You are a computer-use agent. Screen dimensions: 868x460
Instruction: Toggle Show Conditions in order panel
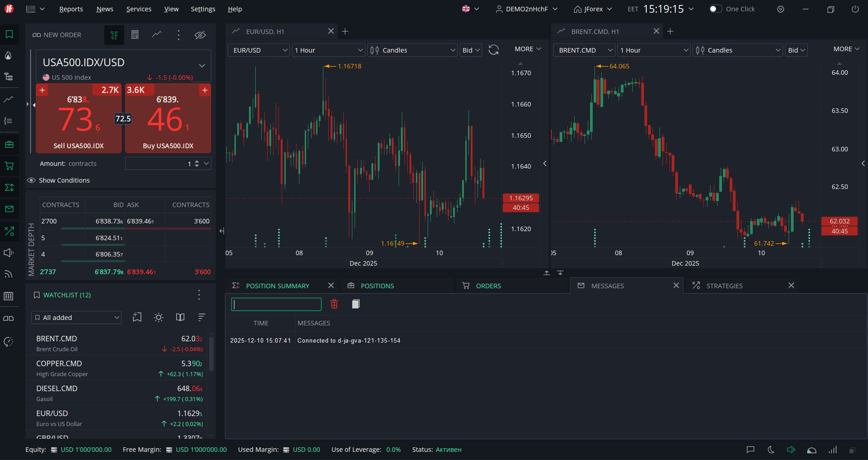(59, 180)
